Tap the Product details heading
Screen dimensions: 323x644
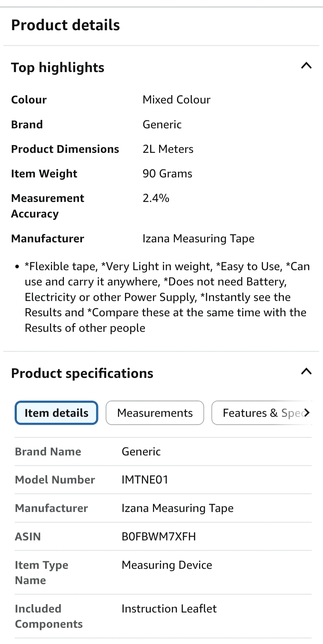click(x=65, y=25)
